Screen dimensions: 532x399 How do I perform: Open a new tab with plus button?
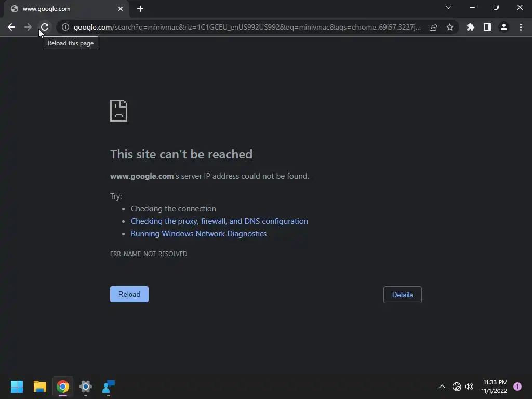coord(140,9)
